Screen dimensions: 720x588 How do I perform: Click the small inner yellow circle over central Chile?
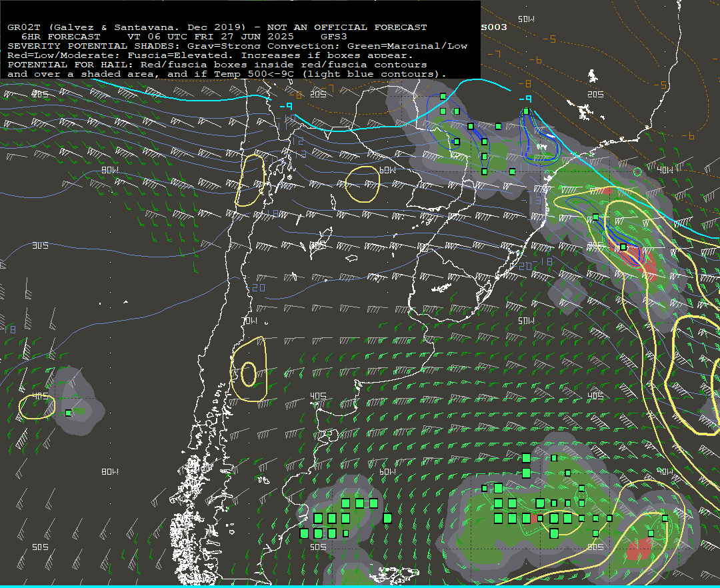point(249,375)
